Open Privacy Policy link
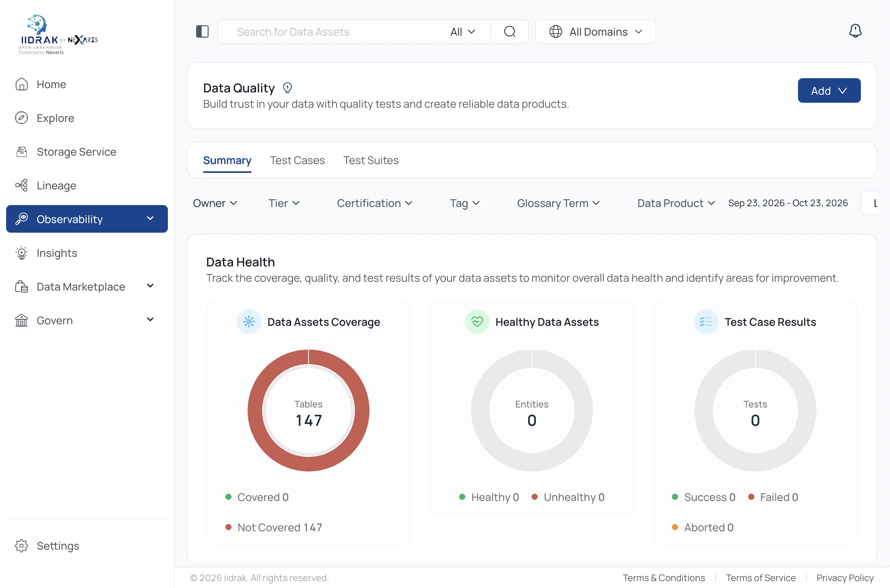This screenshot has width=890, height=588. (845, 578)
